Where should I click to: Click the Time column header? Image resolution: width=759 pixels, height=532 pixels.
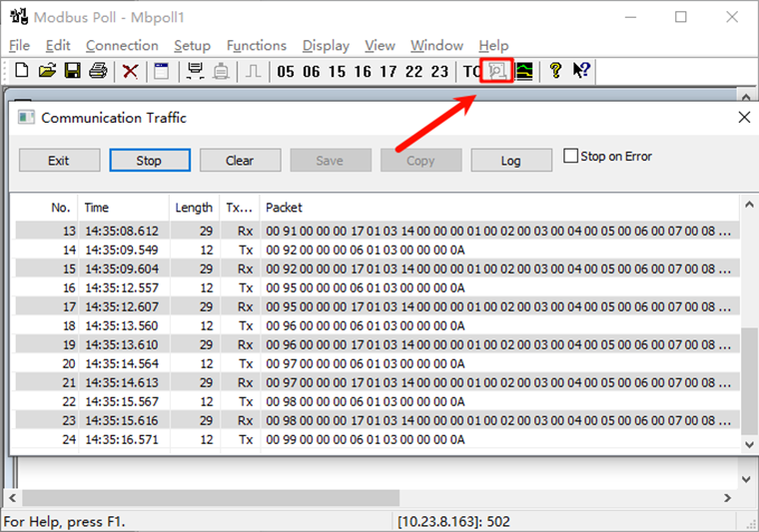click(x=124, y=208)
